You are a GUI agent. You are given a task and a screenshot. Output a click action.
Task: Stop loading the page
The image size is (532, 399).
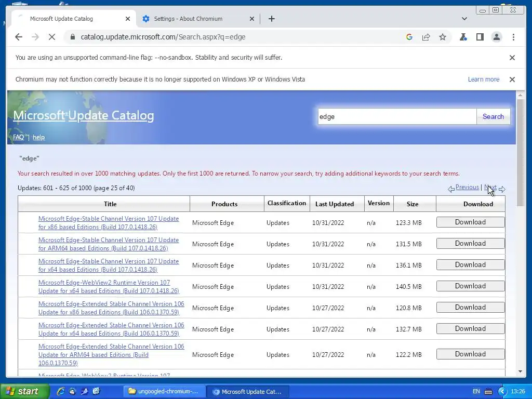pos(52,37)
